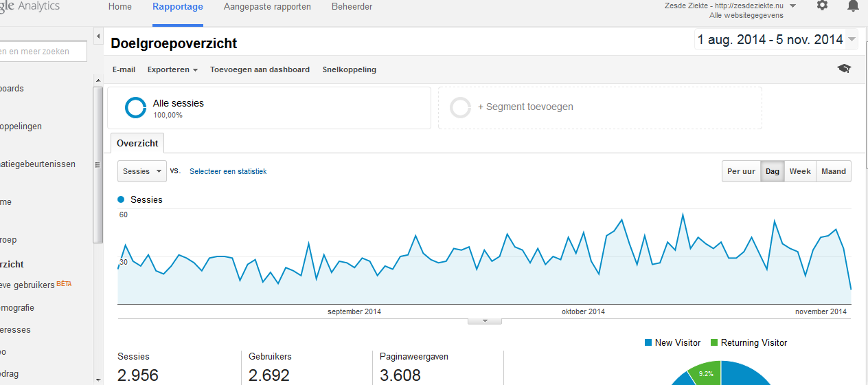Open the Sessies metric dropdown
This screenshot has width=868, height=385.
(142, 171)
